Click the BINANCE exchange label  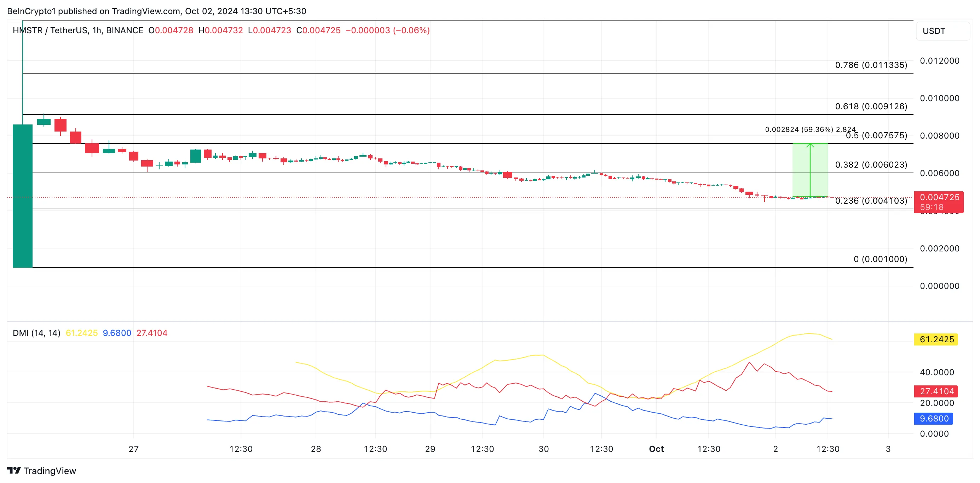(x=125, y=30)
